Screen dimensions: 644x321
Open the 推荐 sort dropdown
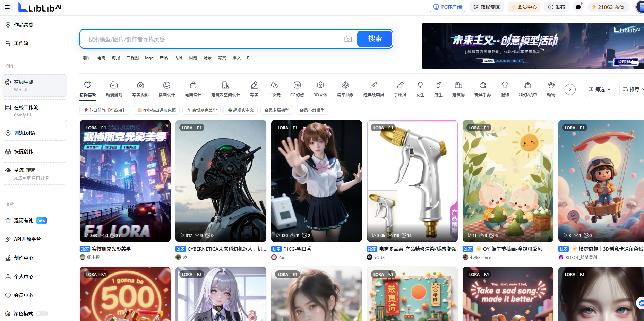click(633, 89)
